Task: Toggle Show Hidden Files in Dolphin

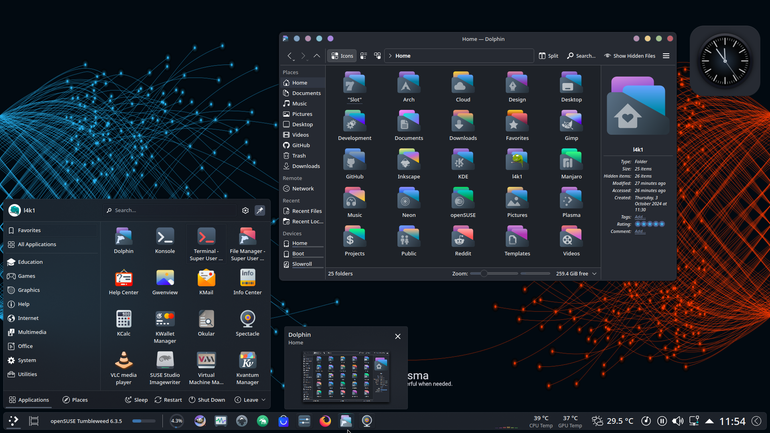Action: tap(630, 56)
